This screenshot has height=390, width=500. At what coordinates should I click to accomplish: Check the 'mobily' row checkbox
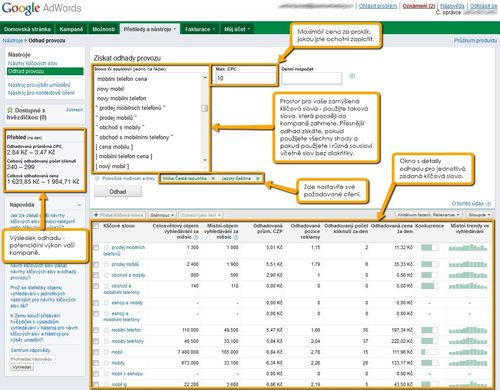96,363
